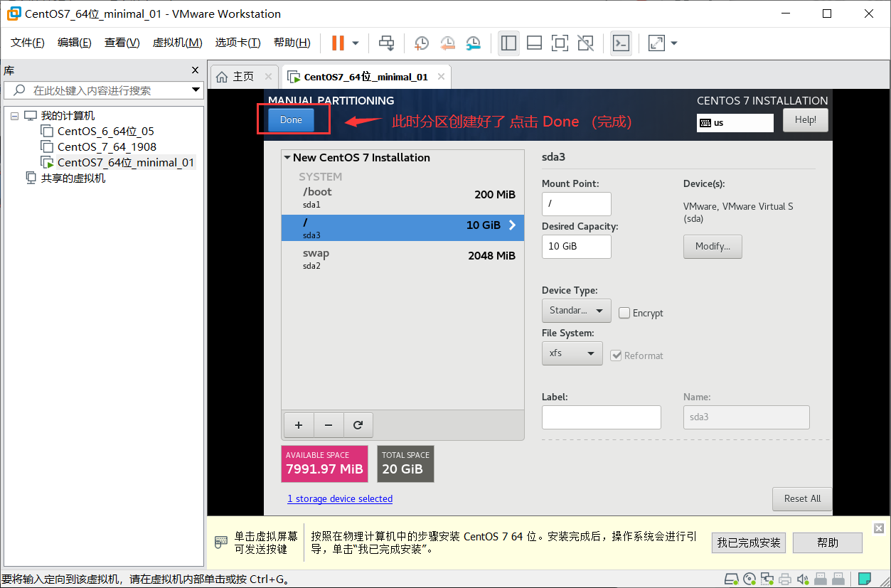Click the Reset All button
Viewport: 891px width, 588px height.
coord(802,498)
